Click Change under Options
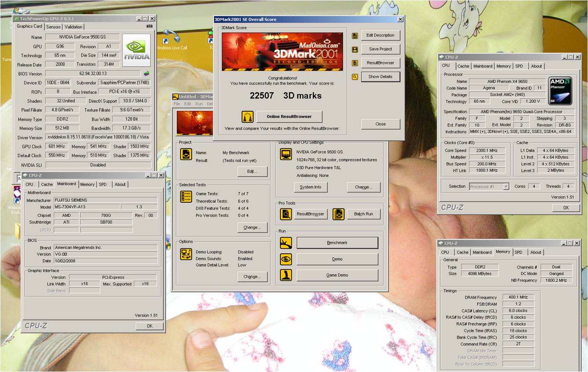The width and height of the screenshot is (588, 372). (x=253, y=277)
